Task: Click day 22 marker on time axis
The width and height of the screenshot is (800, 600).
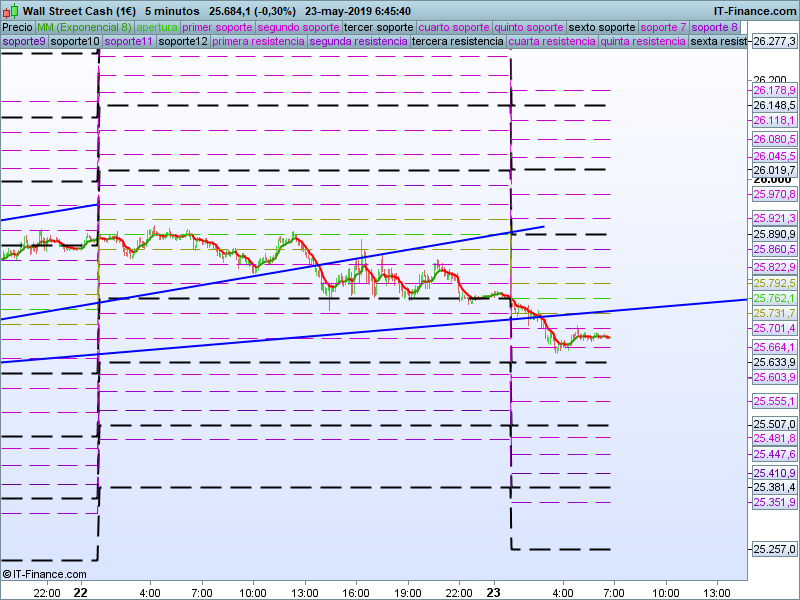Action: [80, 592]
